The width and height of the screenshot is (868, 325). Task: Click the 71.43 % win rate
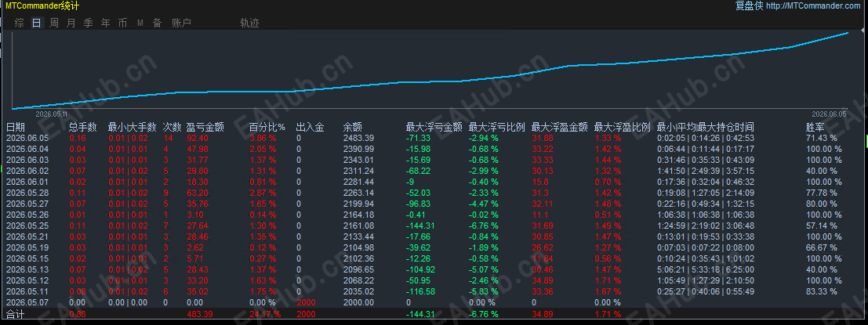822,138
